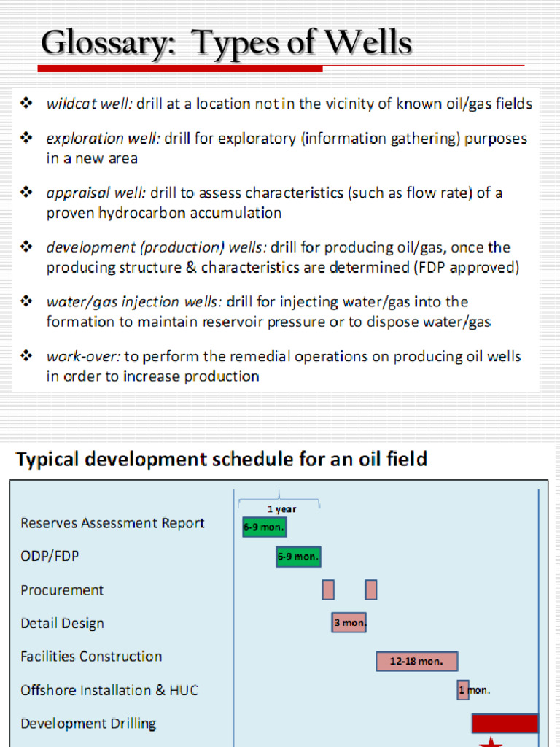Select the ODP/FDP 6-9 mon. green bar
This screenshot has width=560, height=747.
coord(298,557)
